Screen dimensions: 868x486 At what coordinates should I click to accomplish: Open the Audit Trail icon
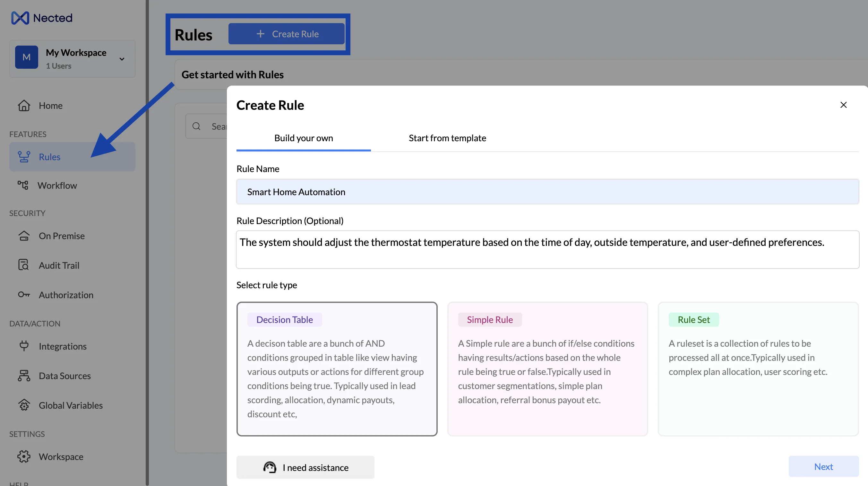coord(24,265)
